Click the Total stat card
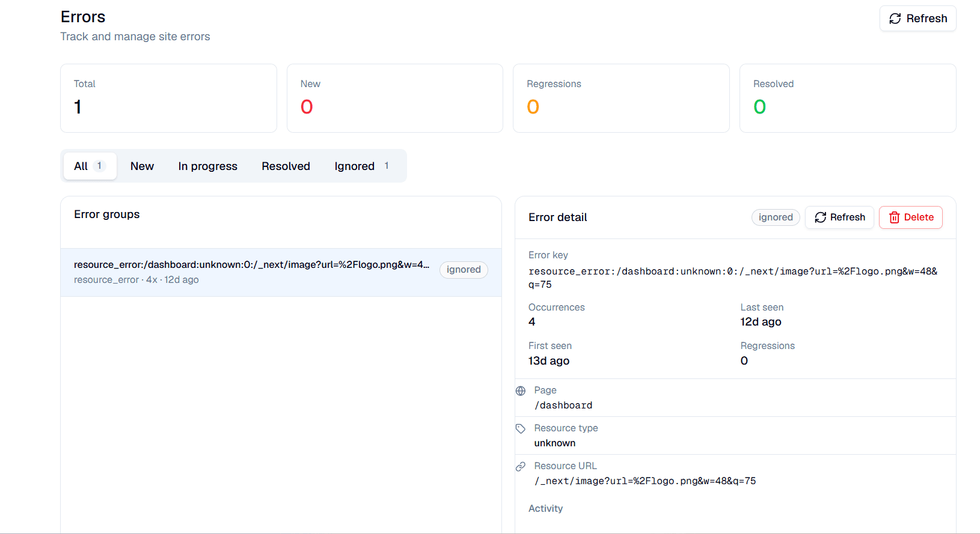Screen dimensions: 980x534 tap(168, 98)
